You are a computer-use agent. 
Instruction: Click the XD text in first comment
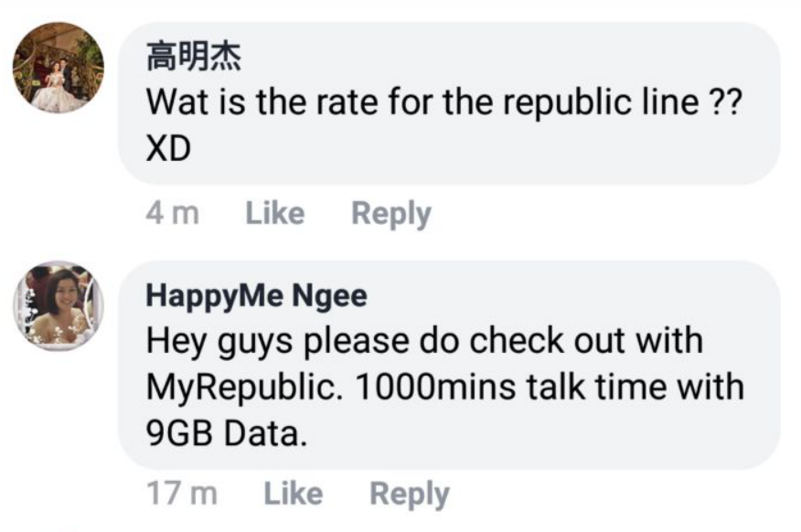click(x=168, y=149)
